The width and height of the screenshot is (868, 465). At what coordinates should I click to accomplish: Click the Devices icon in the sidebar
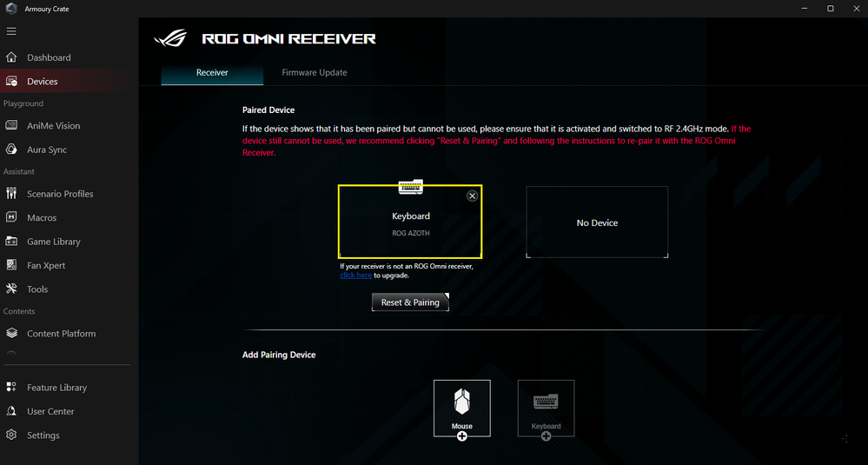(11, 82)
